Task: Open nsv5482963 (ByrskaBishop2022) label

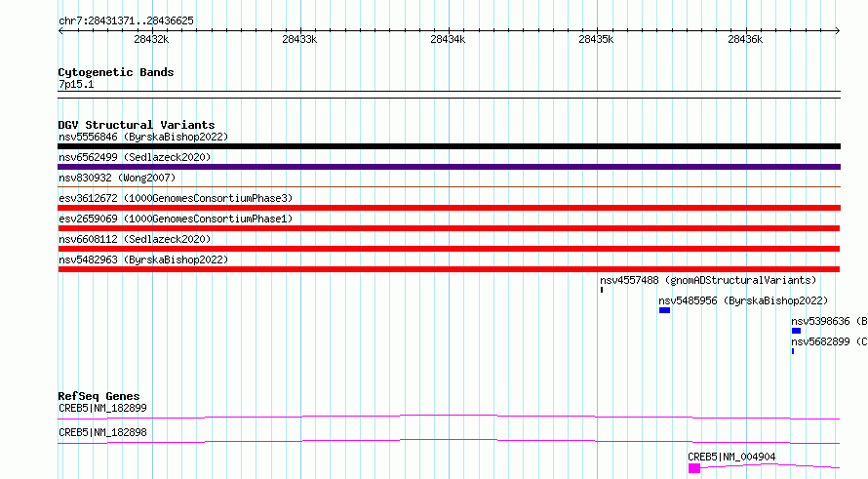Action: click(x=143, y=259)
